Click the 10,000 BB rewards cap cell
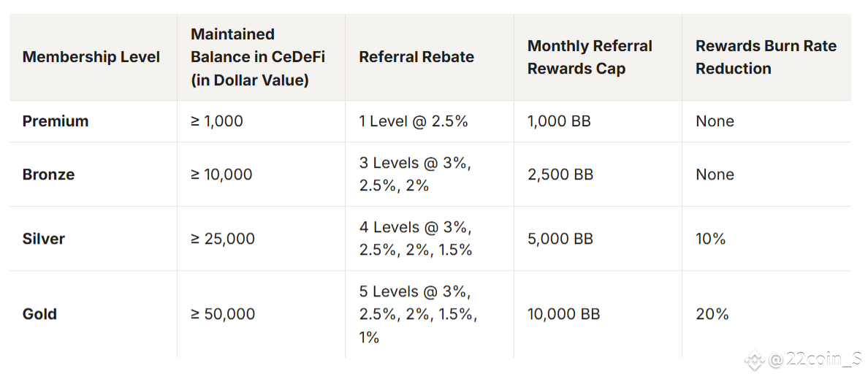The width and height of the screenshot is (868, 379). (563, 314)
